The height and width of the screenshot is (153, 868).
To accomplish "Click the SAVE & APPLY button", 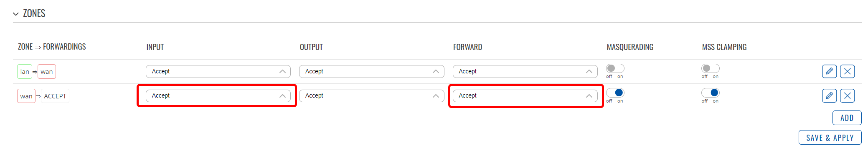I will coord(830,138).
